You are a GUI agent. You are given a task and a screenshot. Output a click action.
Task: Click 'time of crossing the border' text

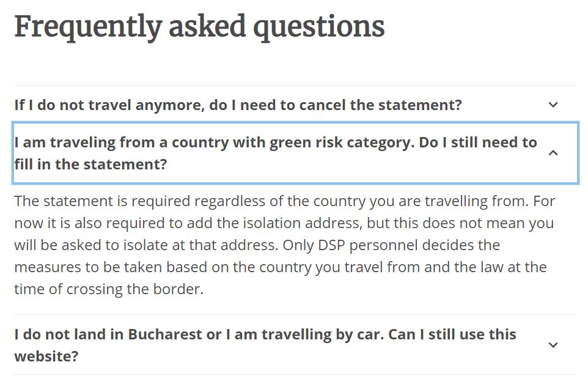(109, 289)
